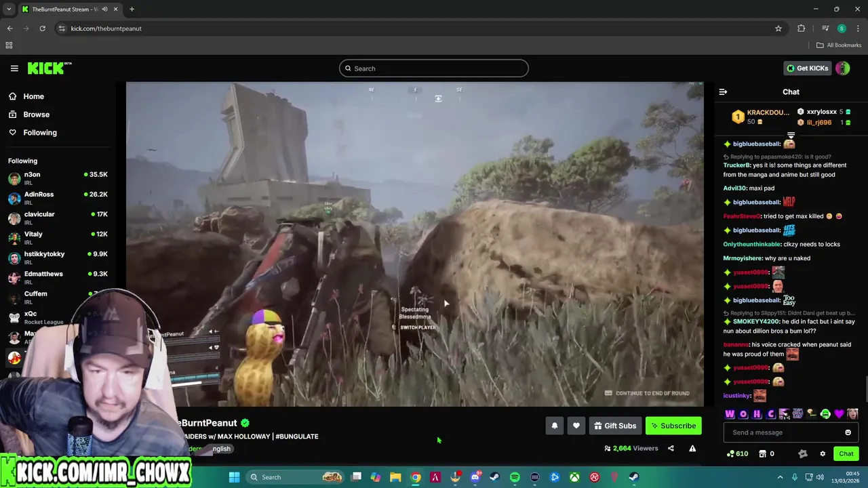This screenshot has height=488, width=868.
Task: Click the chat scrollbar
Action: [x=865, y=388]
